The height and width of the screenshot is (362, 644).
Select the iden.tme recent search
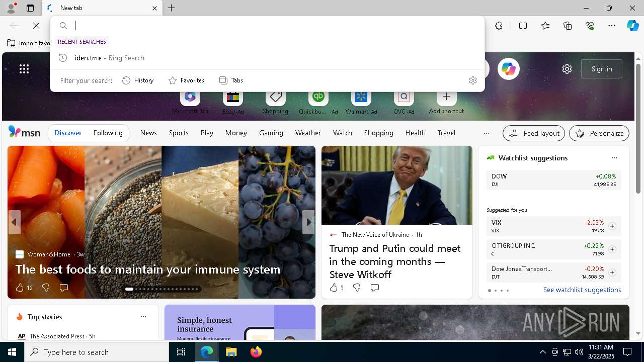coord(267,58)
